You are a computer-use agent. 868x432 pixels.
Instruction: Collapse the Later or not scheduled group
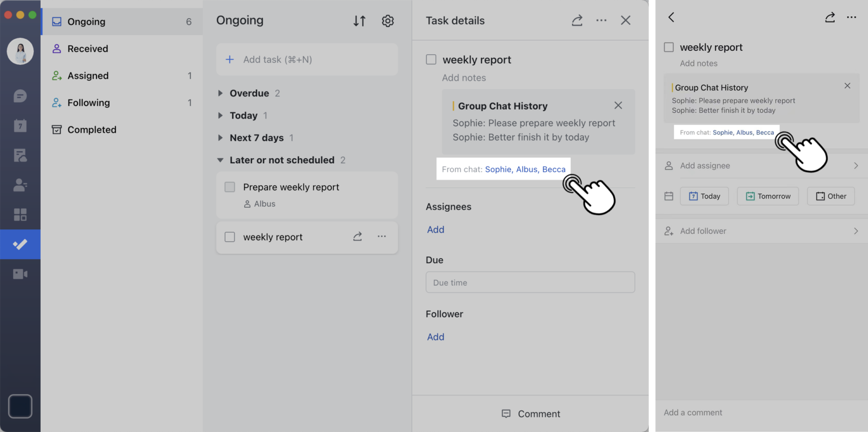tap(220, 160)
